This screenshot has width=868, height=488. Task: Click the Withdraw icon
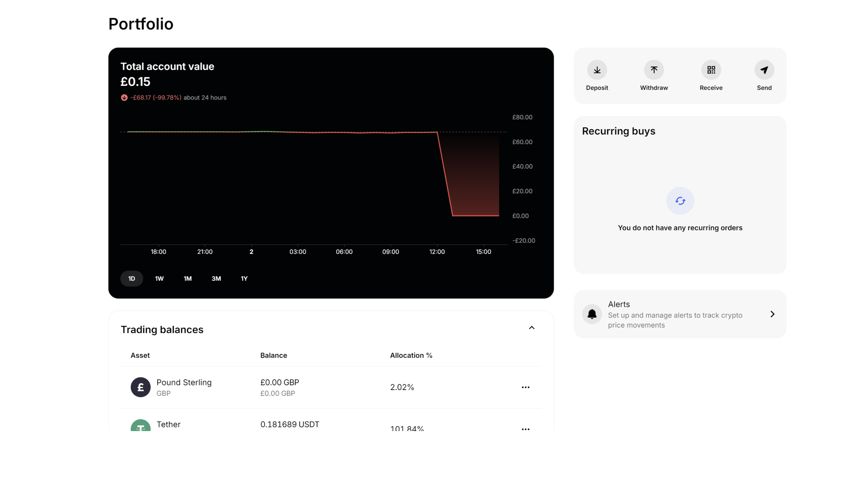pos(654,70)
